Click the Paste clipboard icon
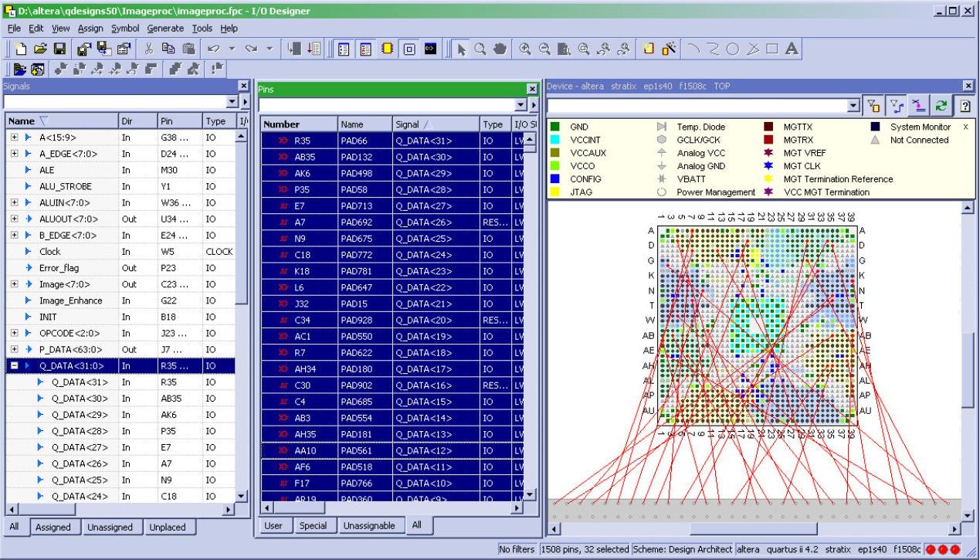This screenshot has width=980, height=560. coord(188,49)
